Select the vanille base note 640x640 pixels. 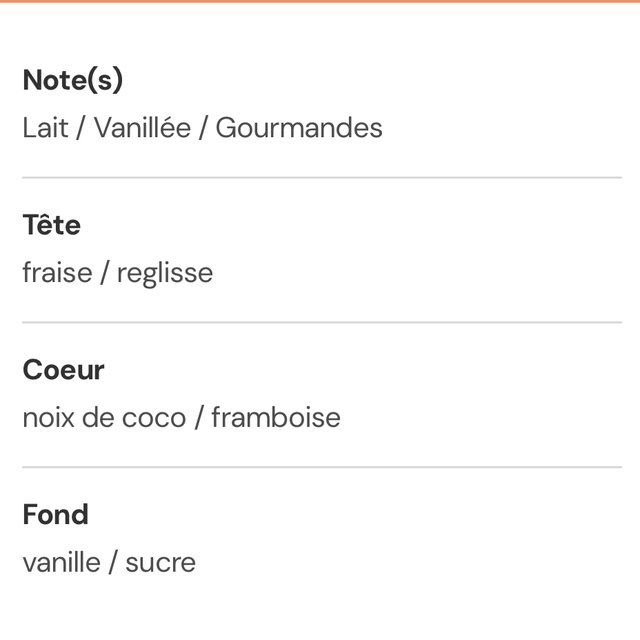(61, 562)
